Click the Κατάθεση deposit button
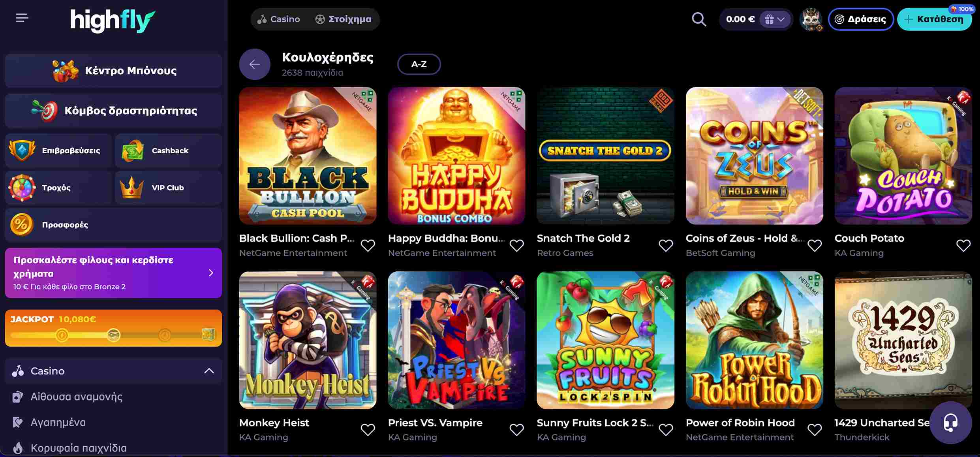This screenshot has height=457, width=980. 934,19
